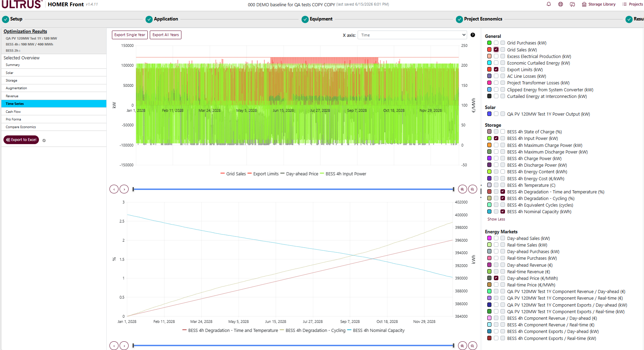644x350 pixels.
Task: Uncheck BESS 4h Degradation - Time and Temperature
Action: pos(503,192)
